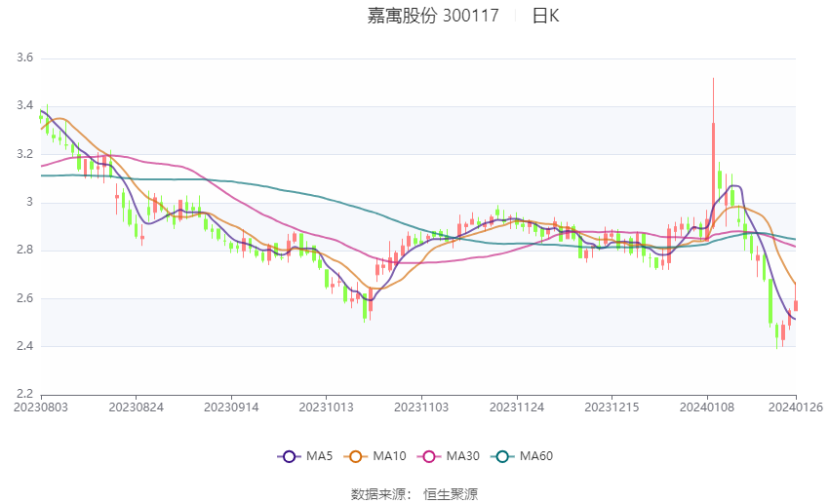Screen dimensions: 829x504
Task: Click the 20230914 date axis label
Action: (x=231, y=407)
